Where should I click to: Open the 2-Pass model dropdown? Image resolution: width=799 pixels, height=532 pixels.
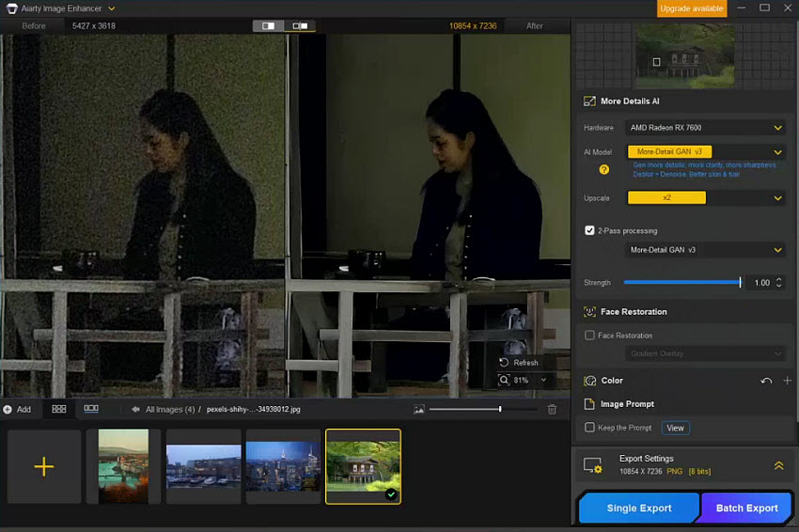[x=706, y=250]
